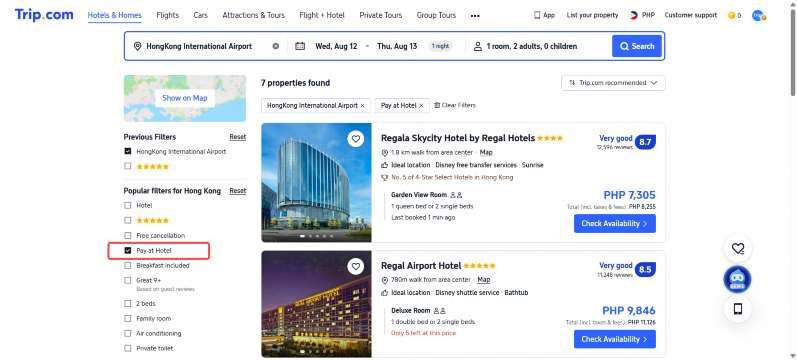797x360 pixels.
Task: Open Private Tours tab
Action: click(381, 15)
